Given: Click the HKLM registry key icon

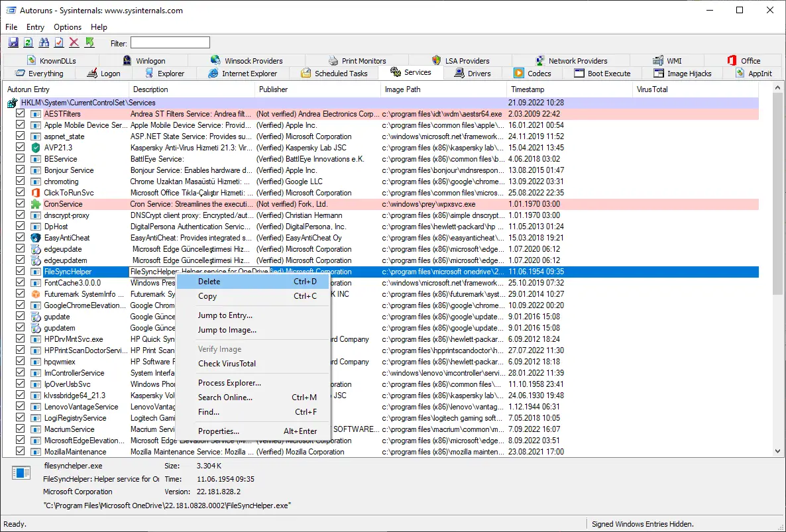Looking at the screenshot, I should click(12, 103).
